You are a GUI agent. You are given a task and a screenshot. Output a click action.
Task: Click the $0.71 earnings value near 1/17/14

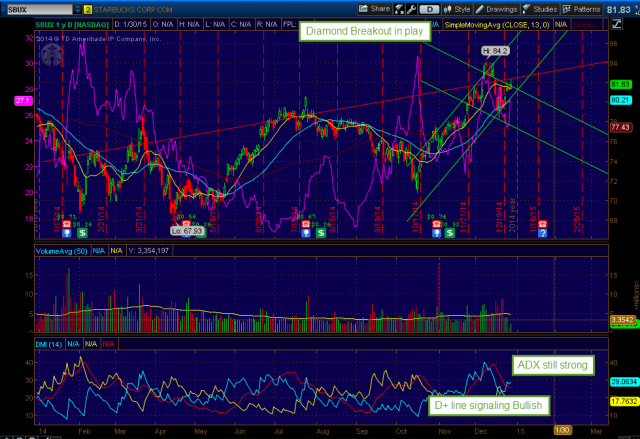(67, 217)
